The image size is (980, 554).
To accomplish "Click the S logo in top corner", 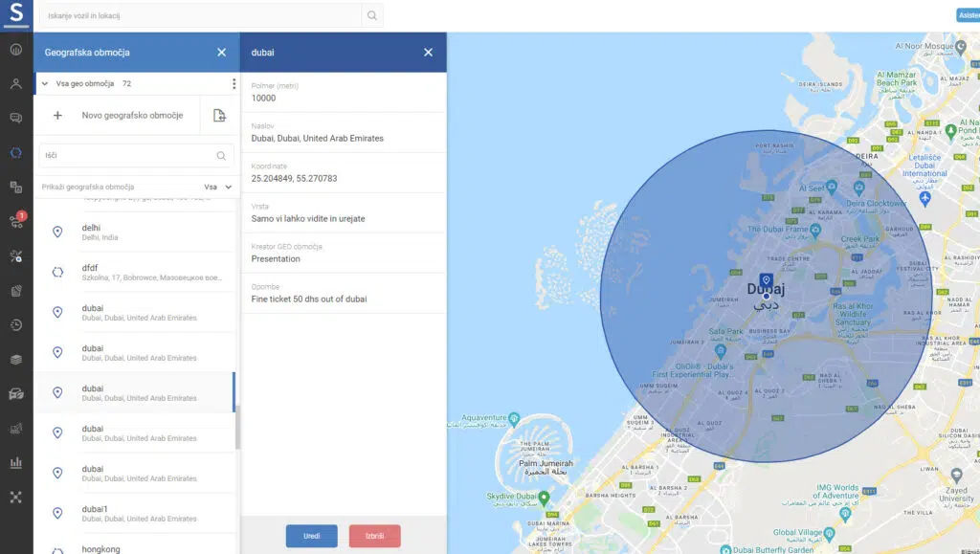I will tap(16, 13).
